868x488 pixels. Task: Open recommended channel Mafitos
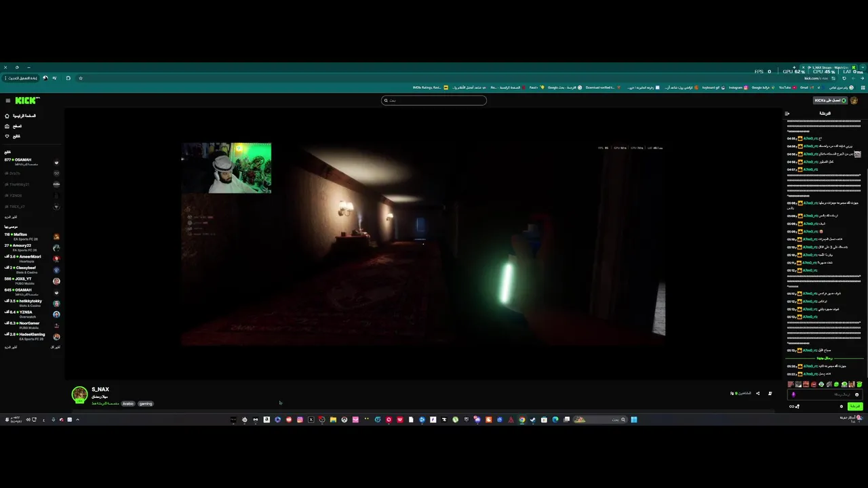(x=32, y=237)
